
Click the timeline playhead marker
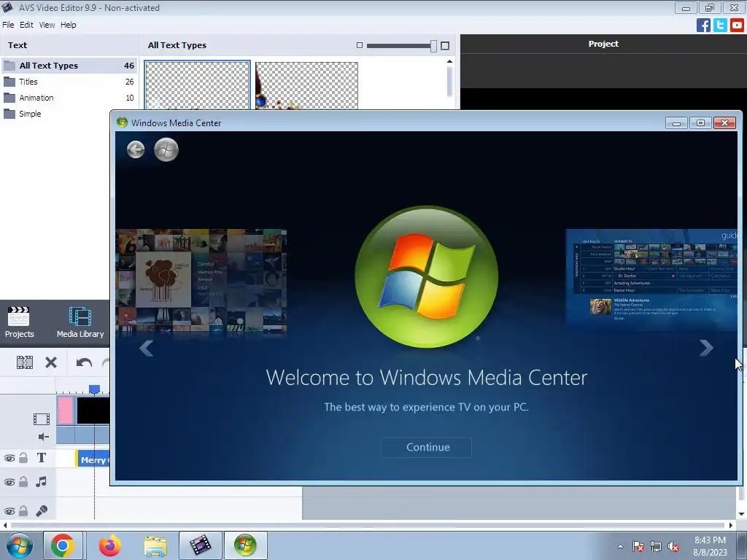pos(94,389)
